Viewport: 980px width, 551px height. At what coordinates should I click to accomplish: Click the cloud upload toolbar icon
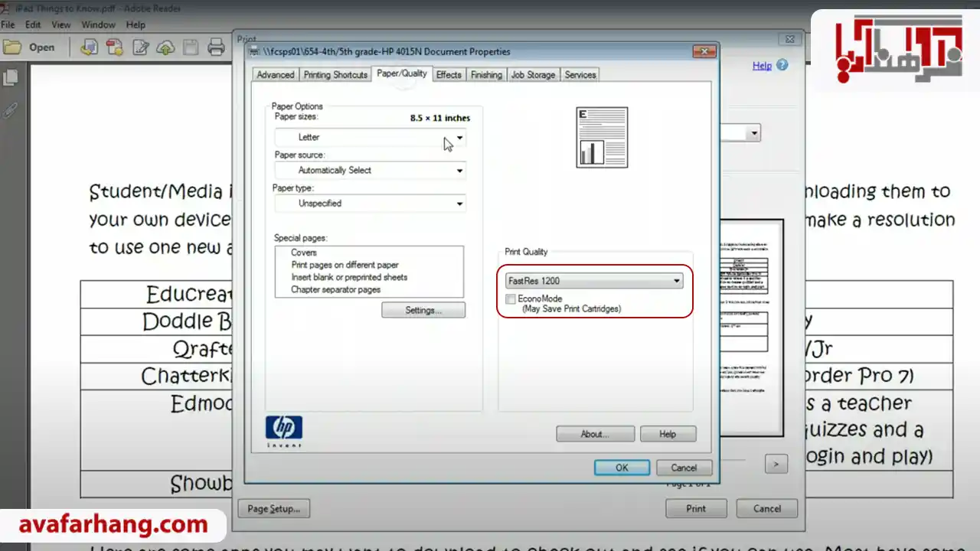165,47
